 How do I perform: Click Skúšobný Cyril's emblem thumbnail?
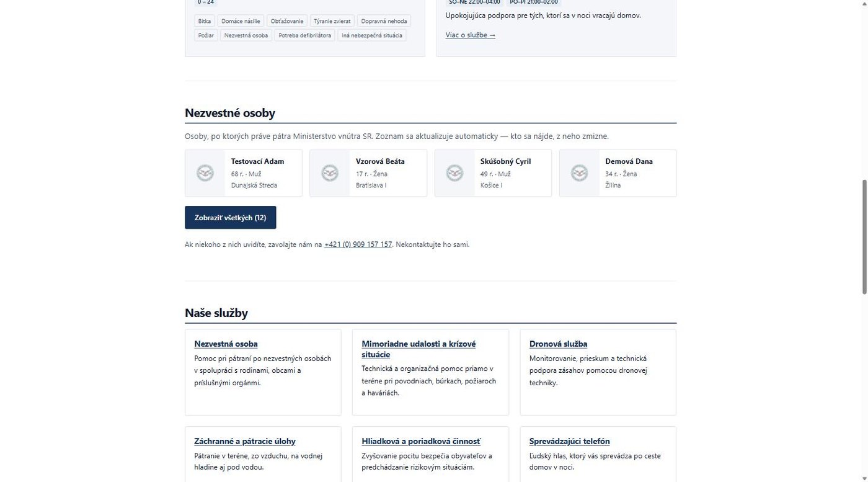tap(454, 173)
